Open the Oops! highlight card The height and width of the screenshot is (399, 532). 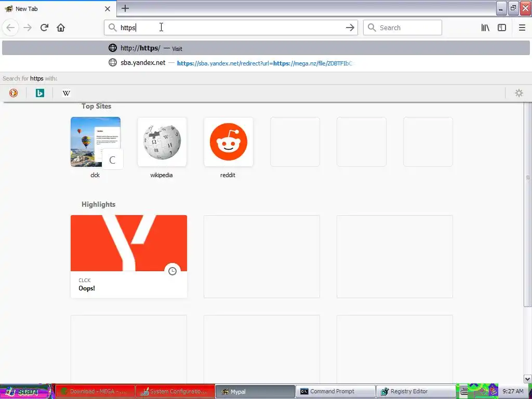coord(129,257)
